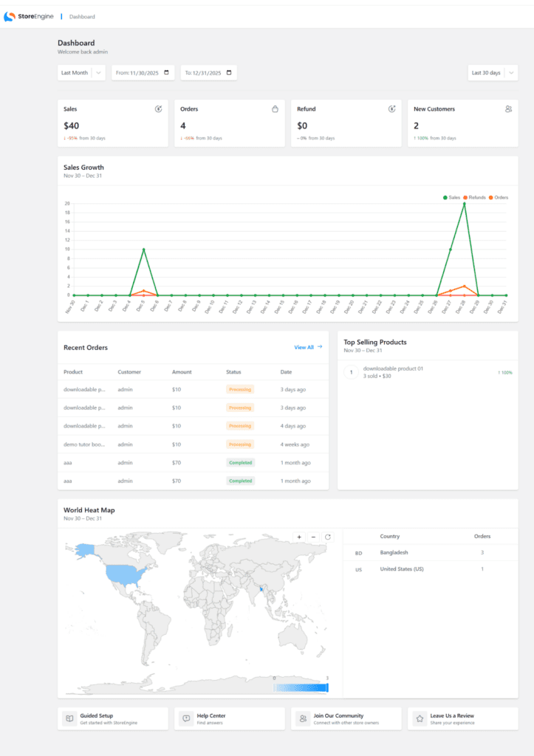Click the Status column header
This screenshot has width=534, height=756.
point(233,372)
